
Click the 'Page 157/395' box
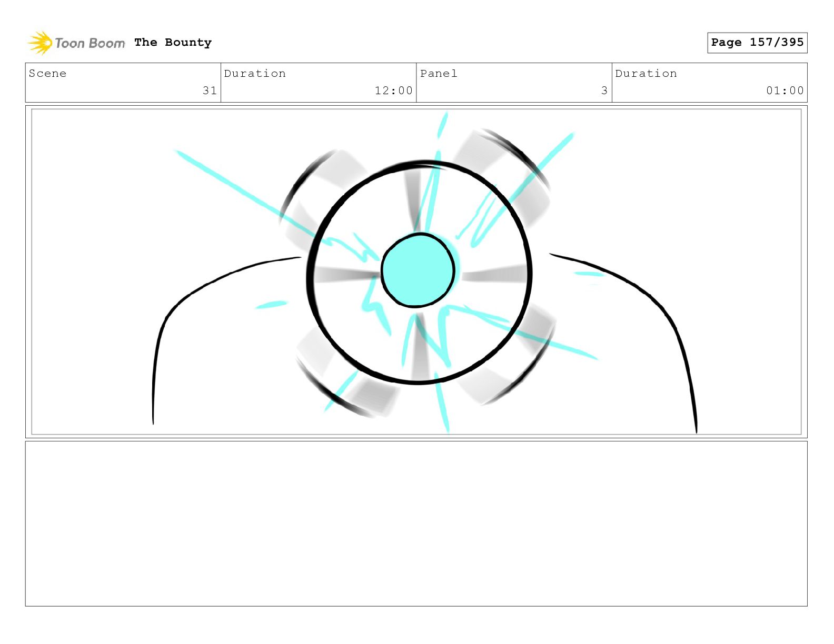point(757,43)
